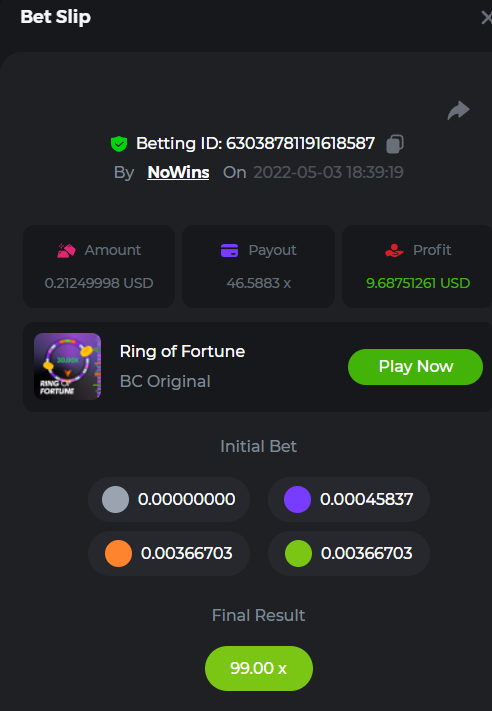Select the gray color bet swatch
Image resolution: width=492 pixels, height=711 pixels.
(115, 499)
